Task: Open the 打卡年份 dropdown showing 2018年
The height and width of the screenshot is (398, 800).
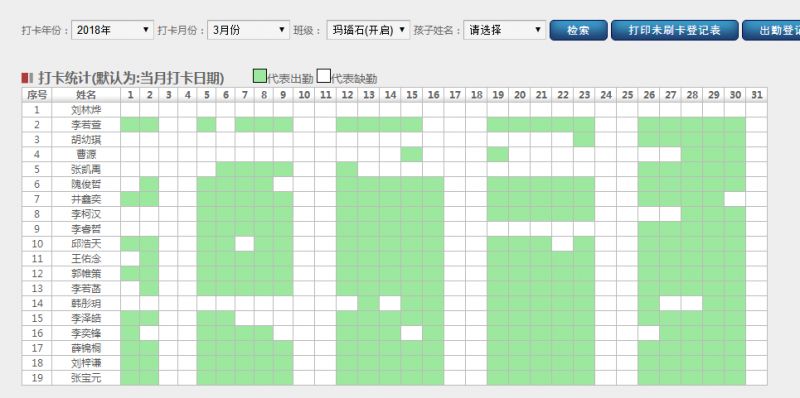Action: (x=113, y=30)
